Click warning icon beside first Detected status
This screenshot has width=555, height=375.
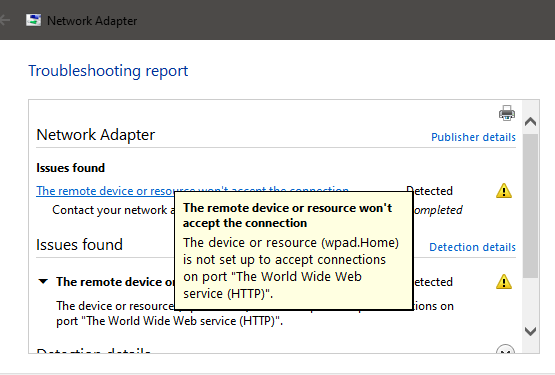(504, 191)
